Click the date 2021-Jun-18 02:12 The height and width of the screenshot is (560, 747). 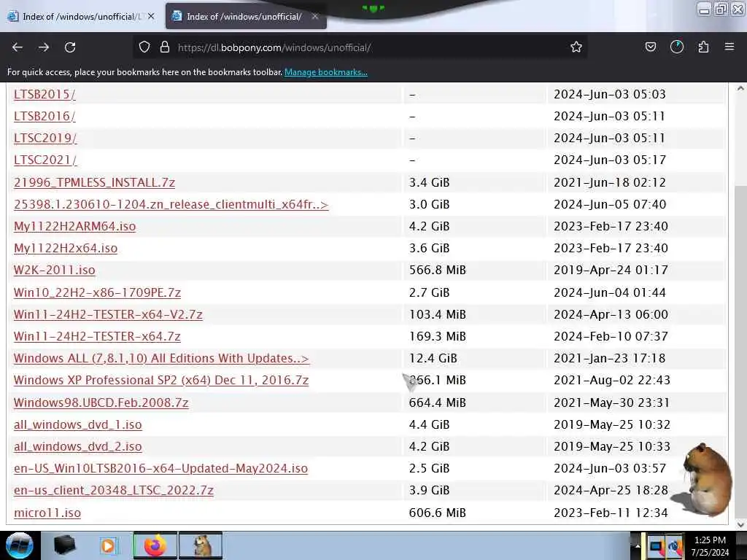click(x=609, y=182)
